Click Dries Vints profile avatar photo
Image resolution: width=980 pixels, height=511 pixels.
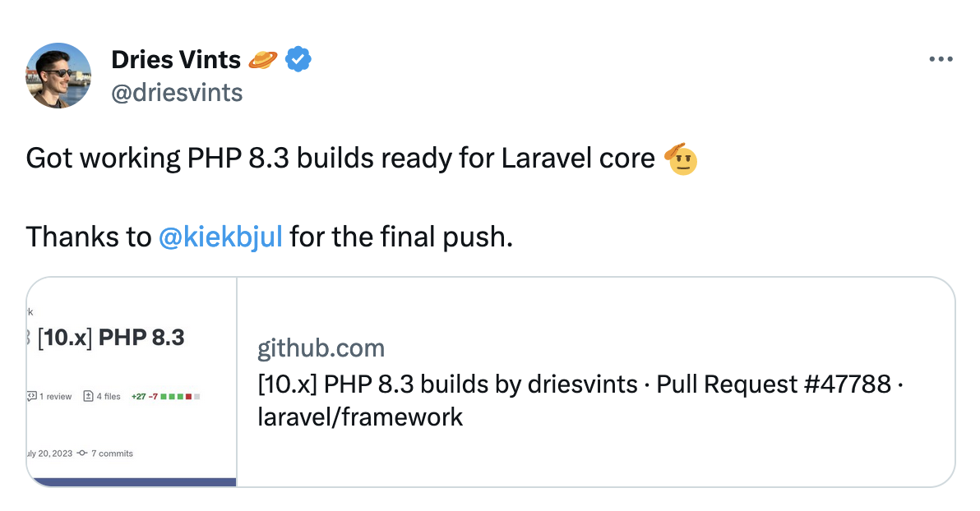click(x=58, y=76)
